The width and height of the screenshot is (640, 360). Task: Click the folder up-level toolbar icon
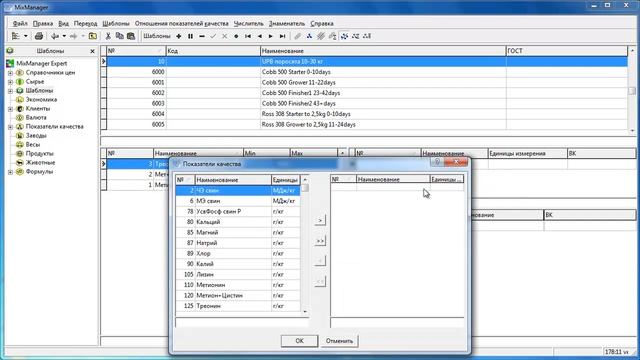click(x=93, y=36)
